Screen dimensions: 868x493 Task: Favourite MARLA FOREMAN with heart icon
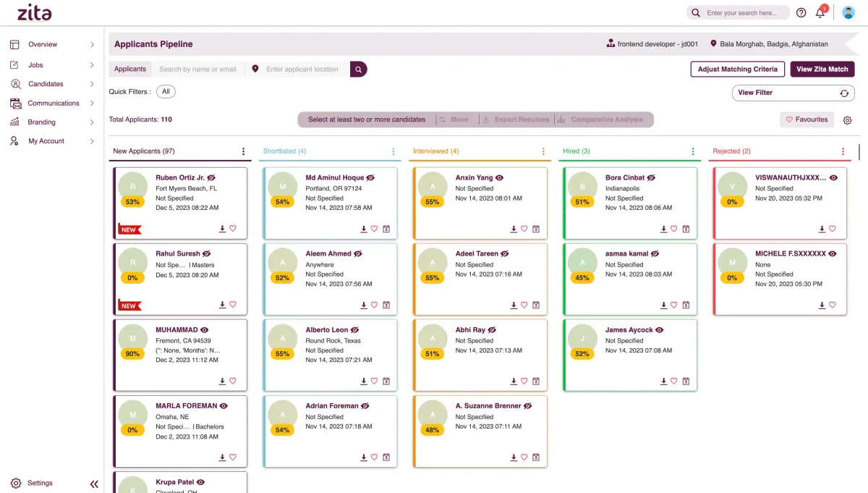[x=233, y=457]
